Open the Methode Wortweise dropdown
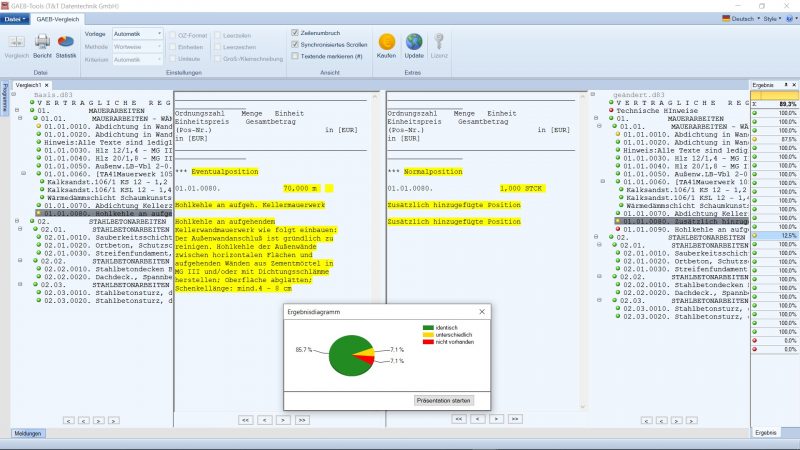The height and width of the screenshot is (450, 800). coord(159,47)
